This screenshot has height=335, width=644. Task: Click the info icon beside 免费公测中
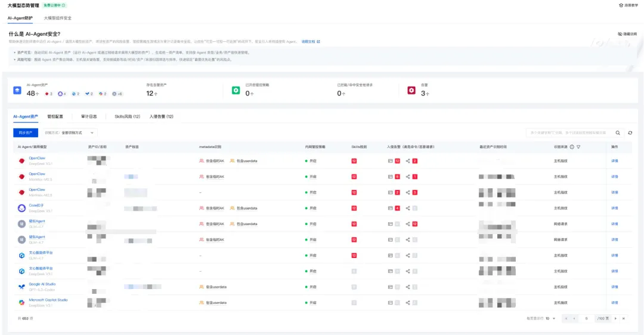tap(63, 5)
